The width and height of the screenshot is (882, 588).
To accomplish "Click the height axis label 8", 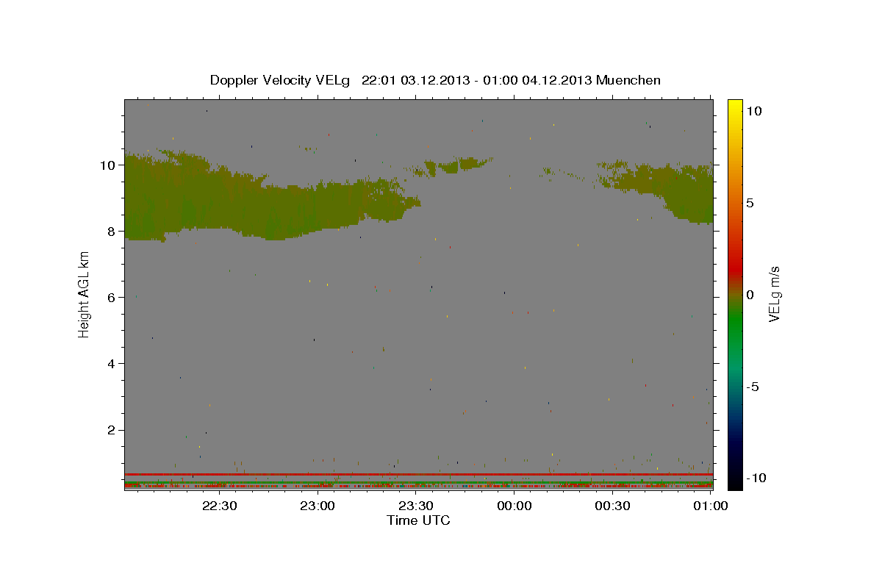I will (112, 231).
